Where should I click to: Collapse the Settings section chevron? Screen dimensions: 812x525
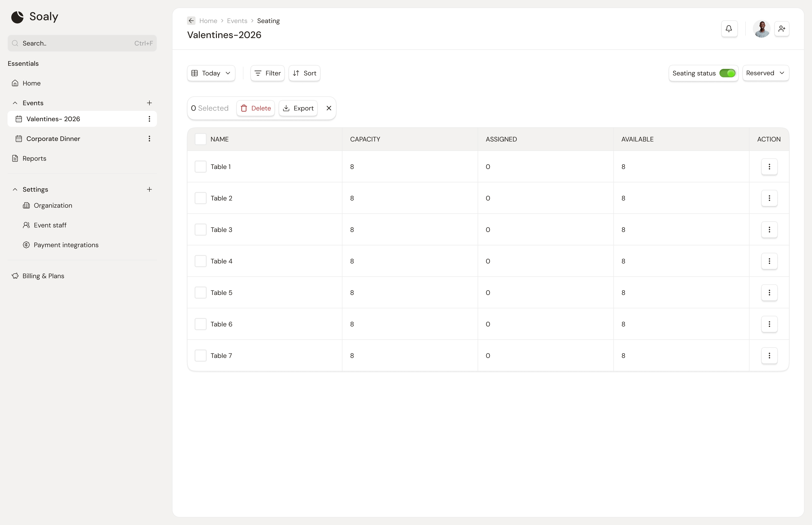click(15, 190)
